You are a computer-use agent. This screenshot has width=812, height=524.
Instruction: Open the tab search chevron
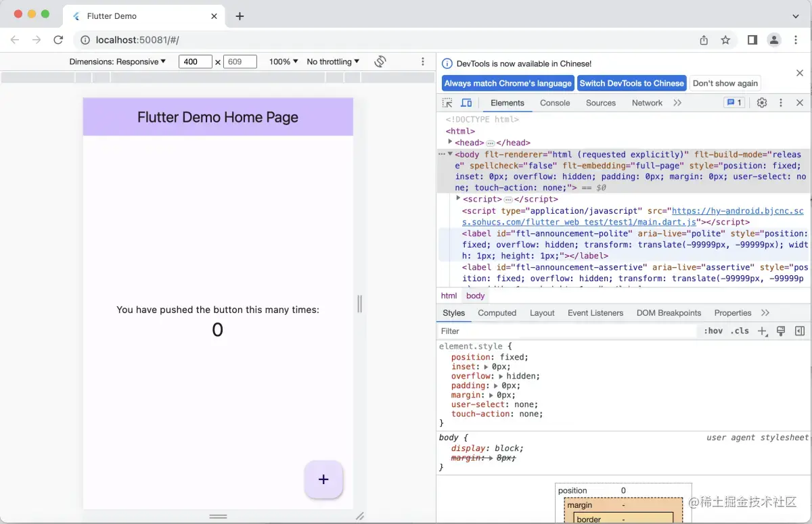796,16
